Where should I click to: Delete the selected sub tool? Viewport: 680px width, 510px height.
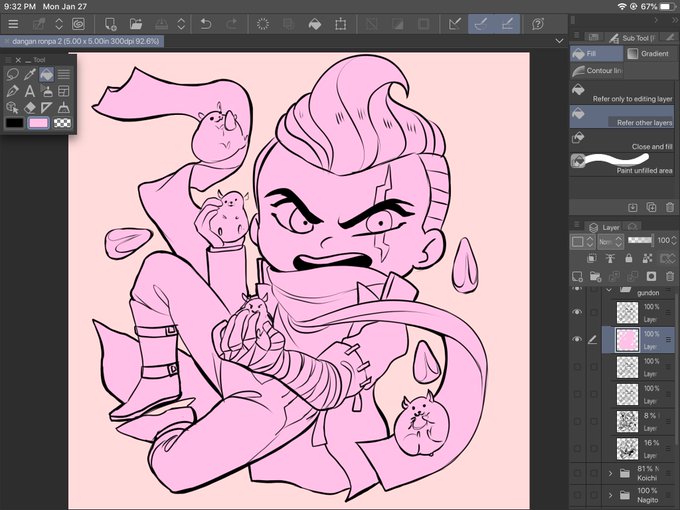[x=670, y=207]
